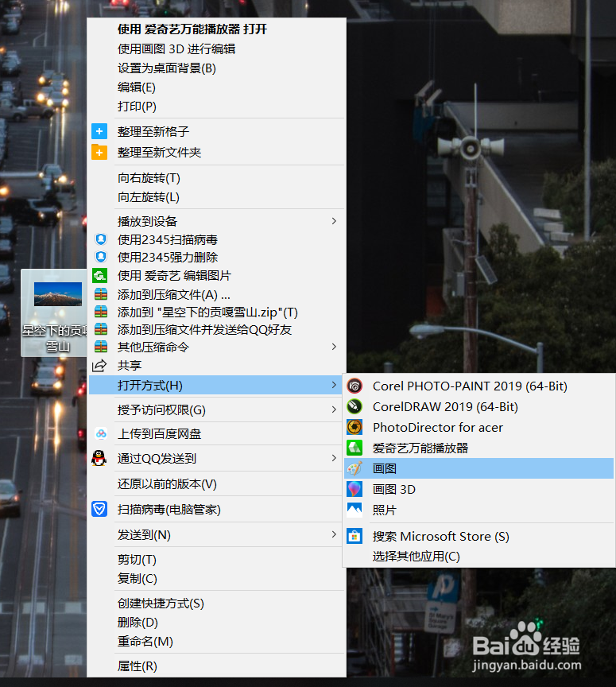
Task: Click the PhotoDirector for acer icon
Action: (x=354, y=427)
